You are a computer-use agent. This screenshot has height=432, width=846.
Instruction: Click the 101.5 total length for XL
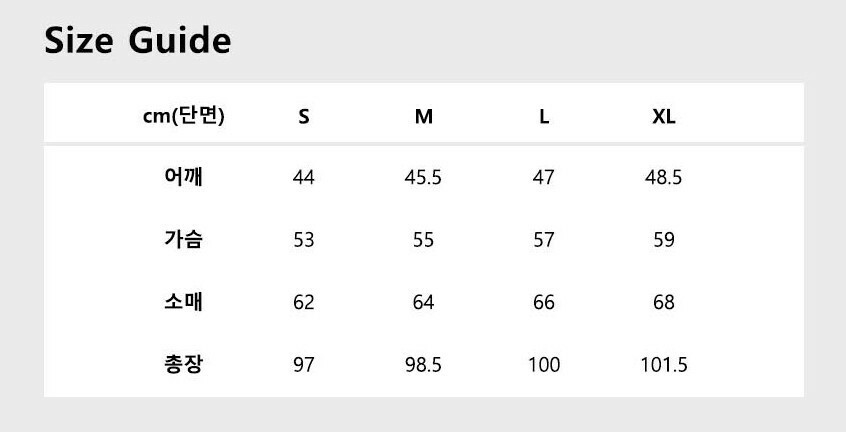(664, 365)
